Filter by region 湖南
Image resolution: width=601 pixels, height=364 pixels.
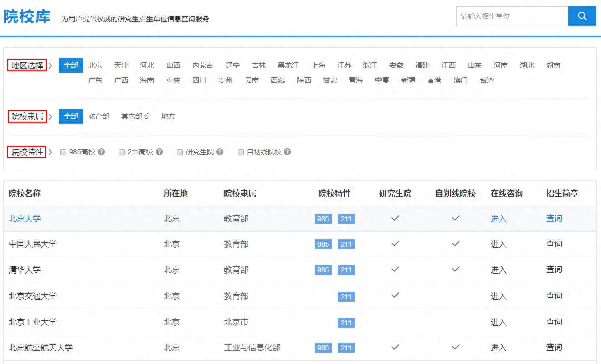click(x=553, y=65)
